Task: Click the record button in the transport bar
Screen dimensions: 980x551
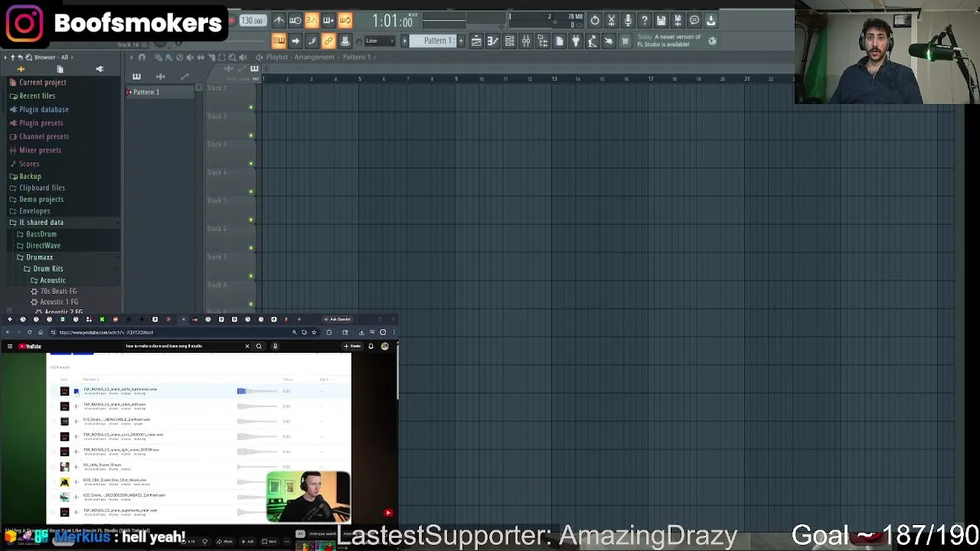Action: (230, 21)
